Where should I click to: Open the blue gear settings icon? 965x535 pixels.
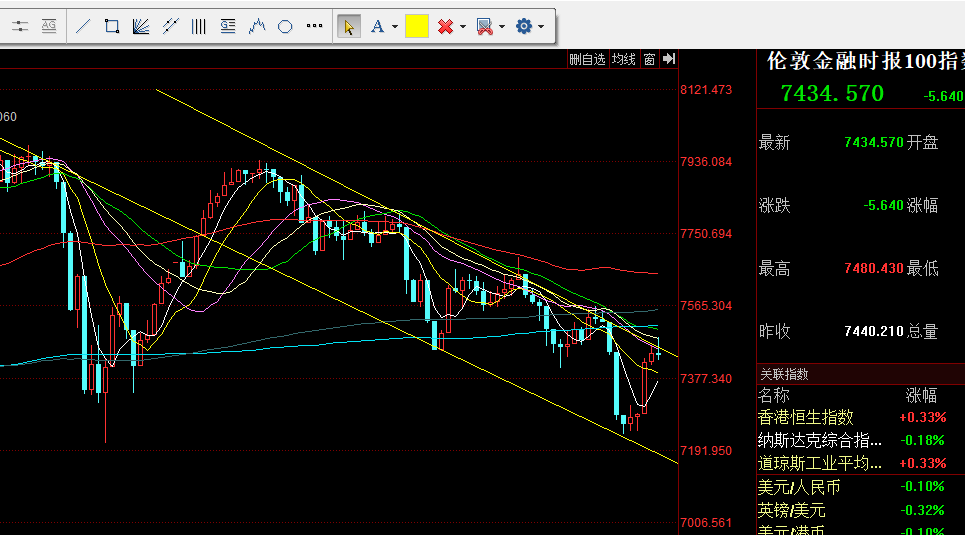524,26
